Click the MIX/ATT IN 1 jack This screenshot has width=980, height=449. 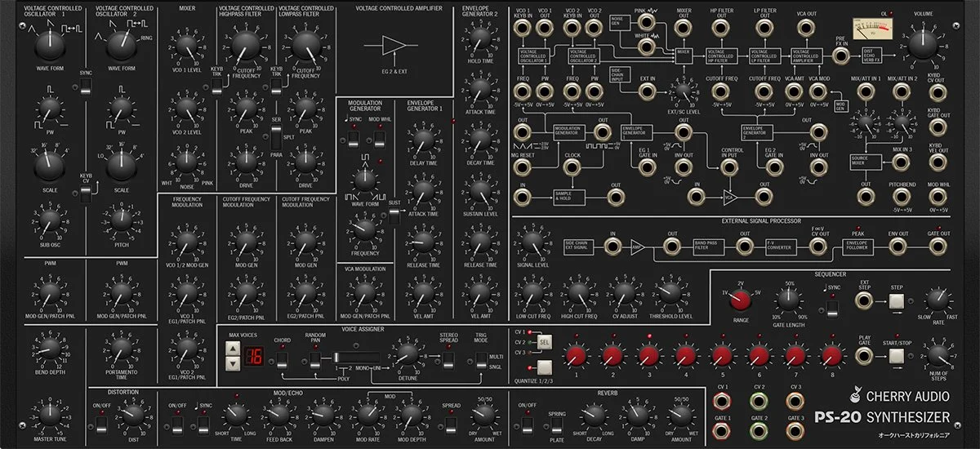(x=865, y=91)
